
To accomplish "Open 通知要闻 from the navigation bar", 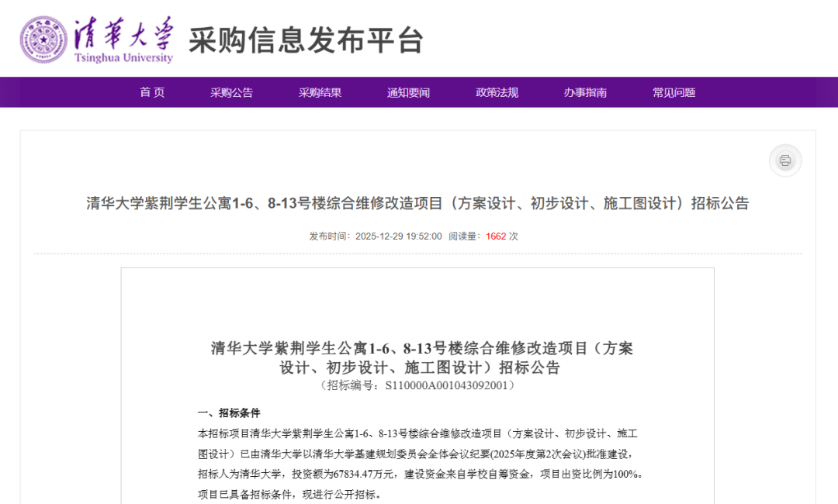I will (x=410, y=91).
